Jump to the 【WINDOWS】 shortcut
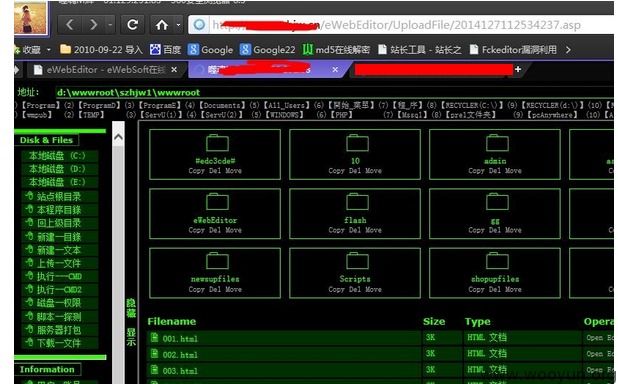Screen dimensions: 618x384 [285, 115]
